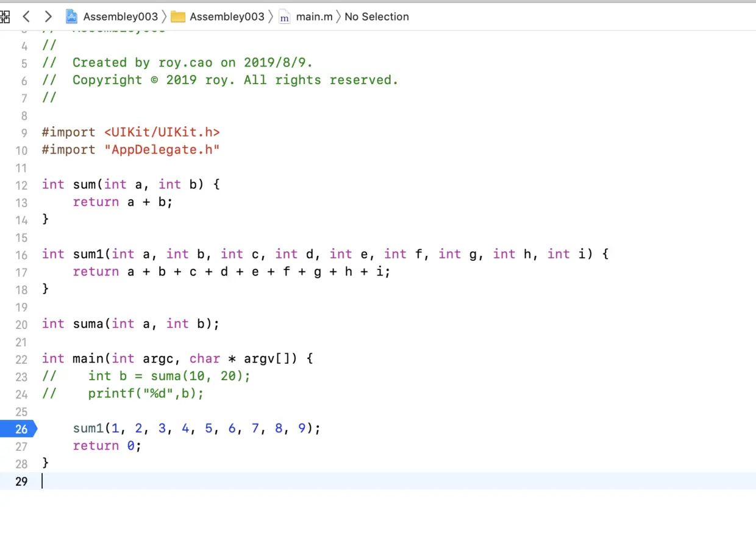Screen dimensions: 756x535
Task: Open the Assembley003 project jump bar dropdown
Action: pyautogui.click(x=120, y=16)
